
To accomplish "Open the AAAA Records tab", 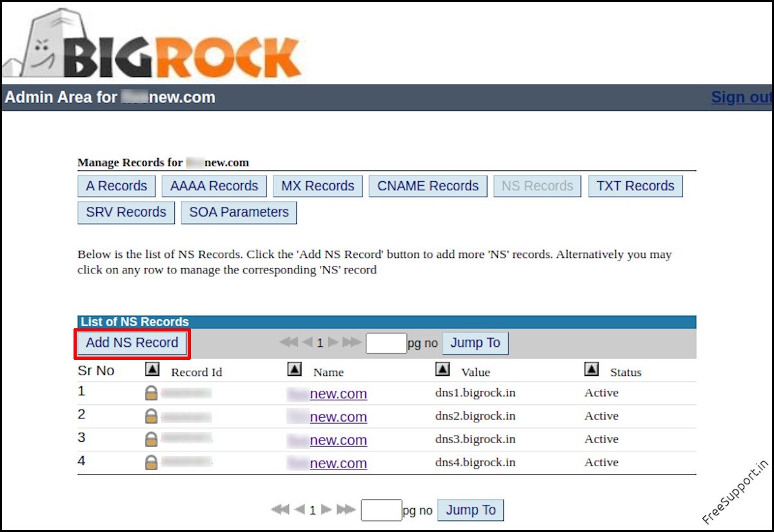I will tap(214, 186).
